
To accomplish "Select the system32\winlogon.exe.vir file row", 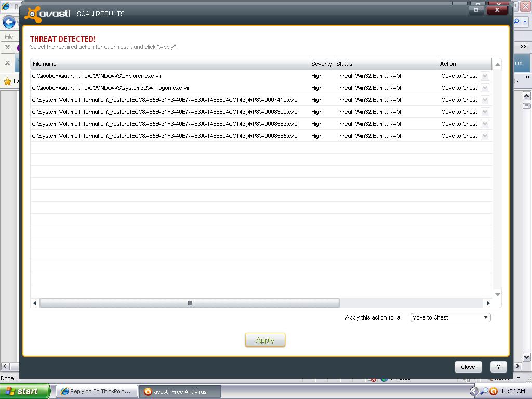I will point(261,88).
